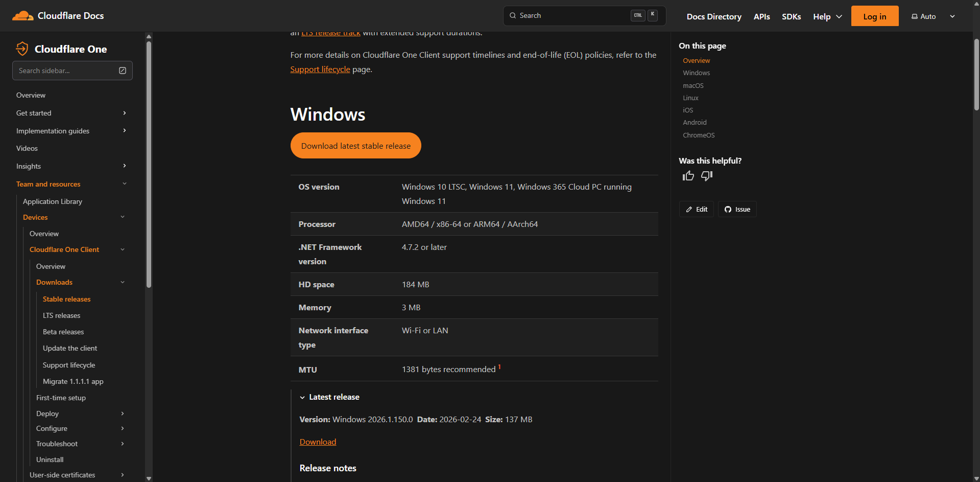
Task: Expand the Troubleshoot sidebar section
Action: pos(123,444)
